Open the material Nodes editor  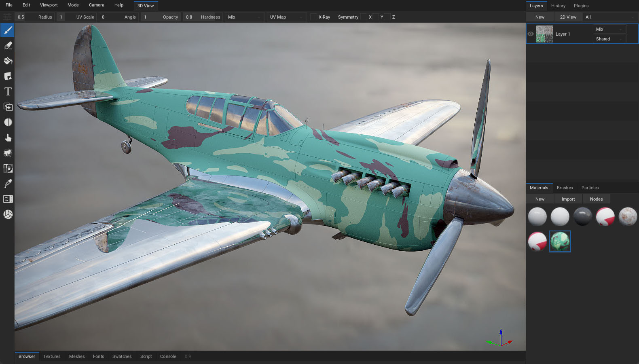point(596,199)
